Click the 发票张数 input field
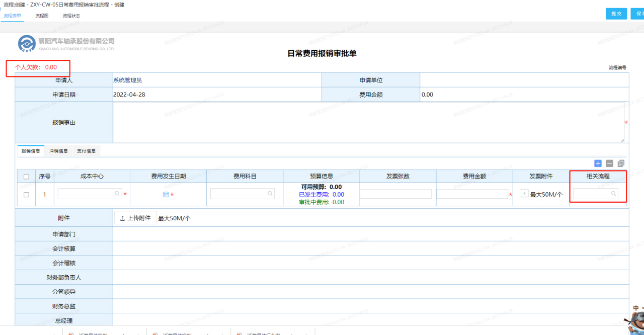644x335 pixels. pyautogui.click(x=395, y=194)
